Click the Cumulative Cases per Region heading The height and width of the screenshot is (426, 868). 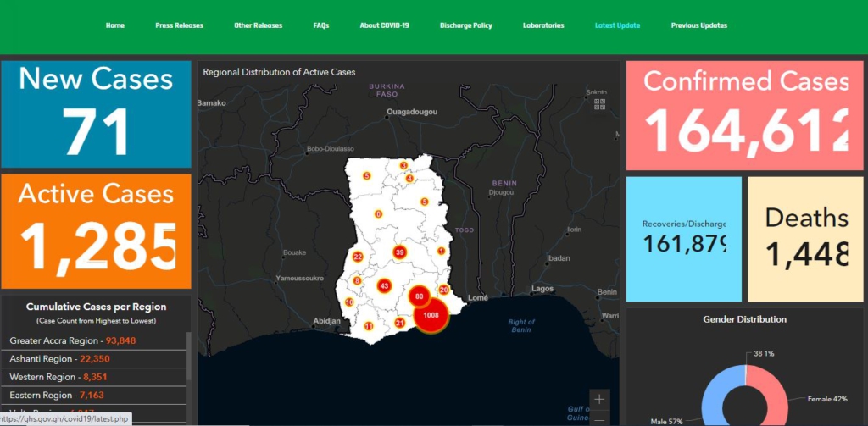coord(97,307)
